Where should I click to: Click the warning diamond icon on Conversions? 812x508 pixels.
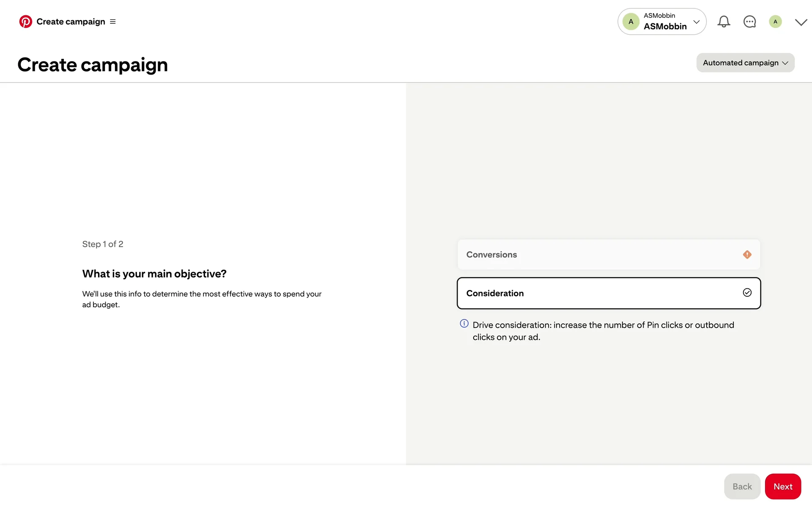[x=747, y=254]
